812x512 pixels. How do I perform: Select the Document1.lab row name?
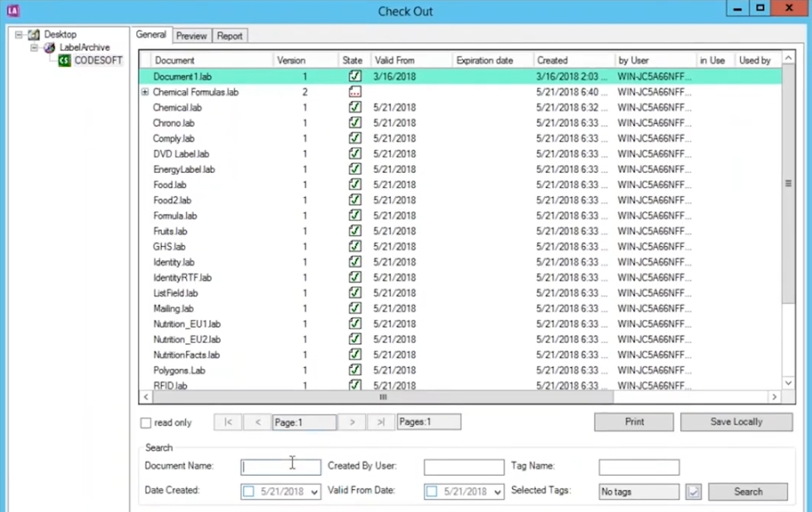pyautogui.click(x=182, y=77)
